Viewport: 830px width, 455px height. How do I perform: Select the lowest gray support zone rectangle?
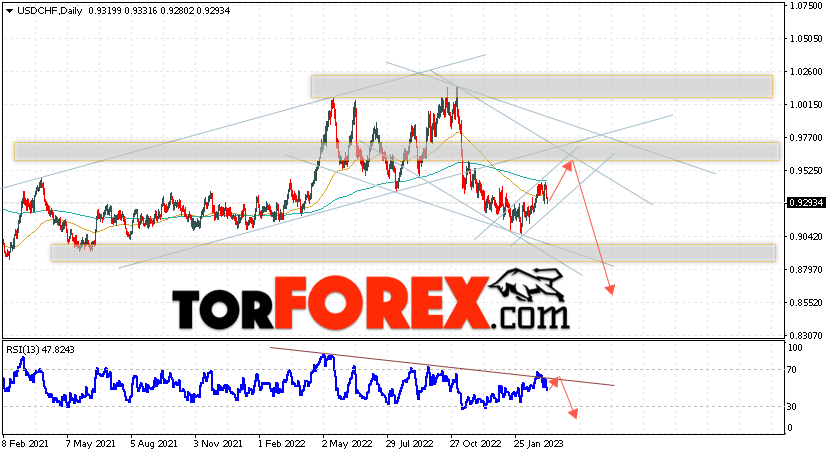coord(413,253)
